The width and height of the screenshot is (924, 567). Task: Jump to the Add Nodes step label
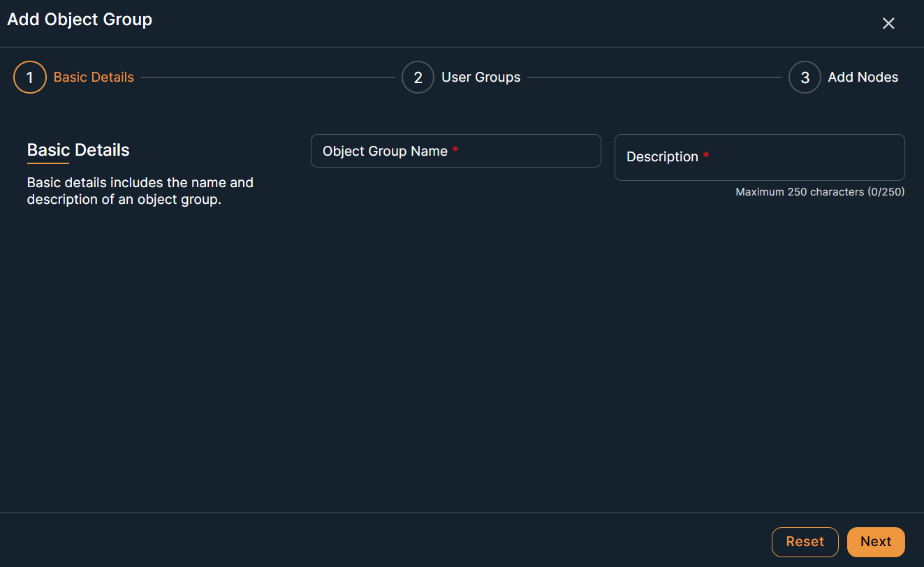coord(863,78)
